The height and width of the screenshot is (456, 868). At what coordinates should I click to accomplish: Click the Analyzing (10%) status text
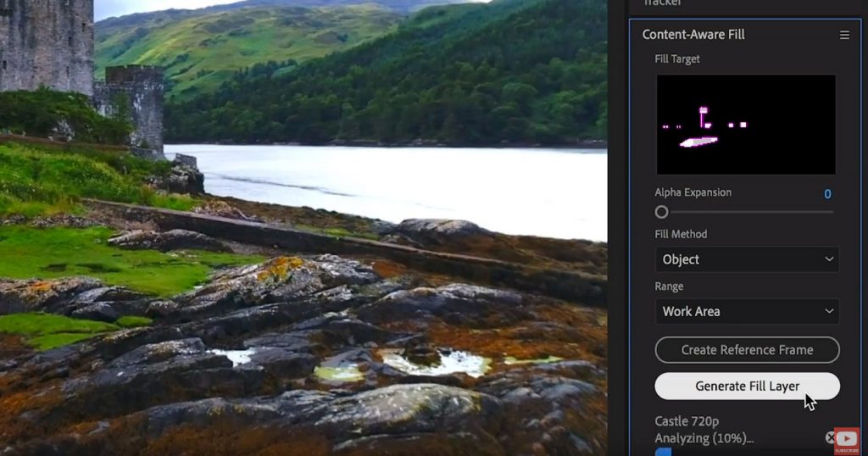704,438
